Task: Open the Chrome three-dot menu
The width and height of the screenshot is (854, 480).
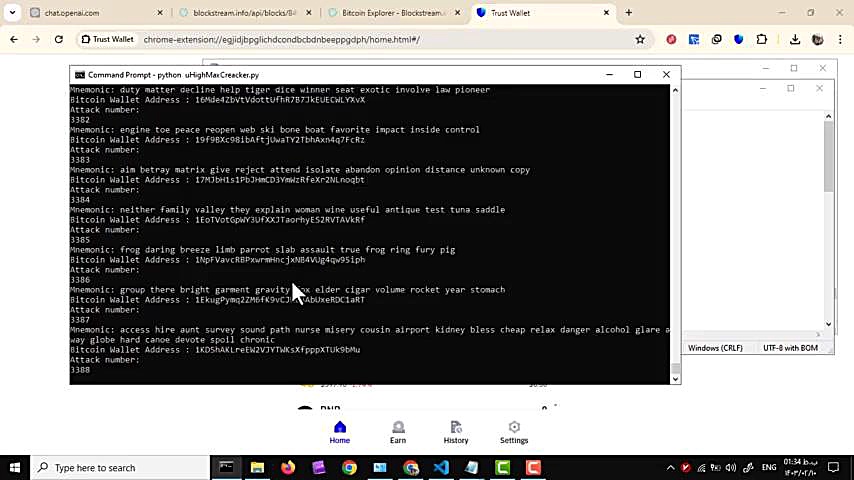Action: coord(840,39)
